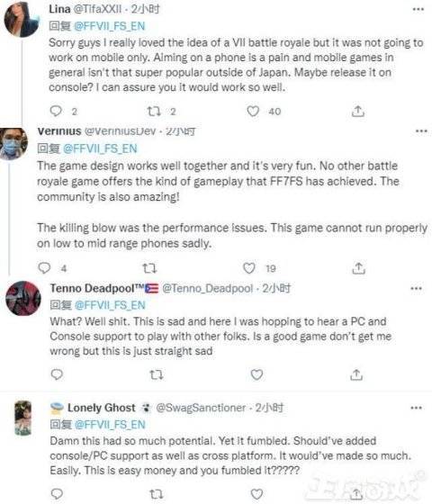Retweet Lina's battle royale tweet
The height and width of the screenshot is (504, 432).
click(154, 112)
